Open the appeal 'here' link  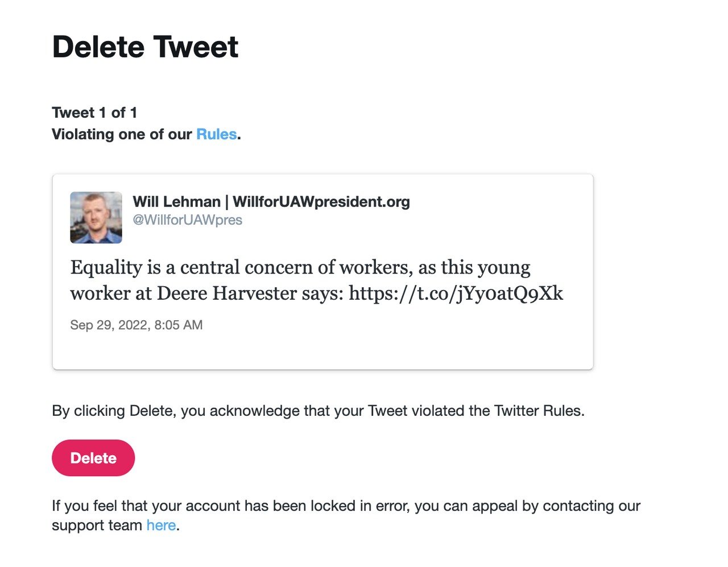[x=161, y=525]
